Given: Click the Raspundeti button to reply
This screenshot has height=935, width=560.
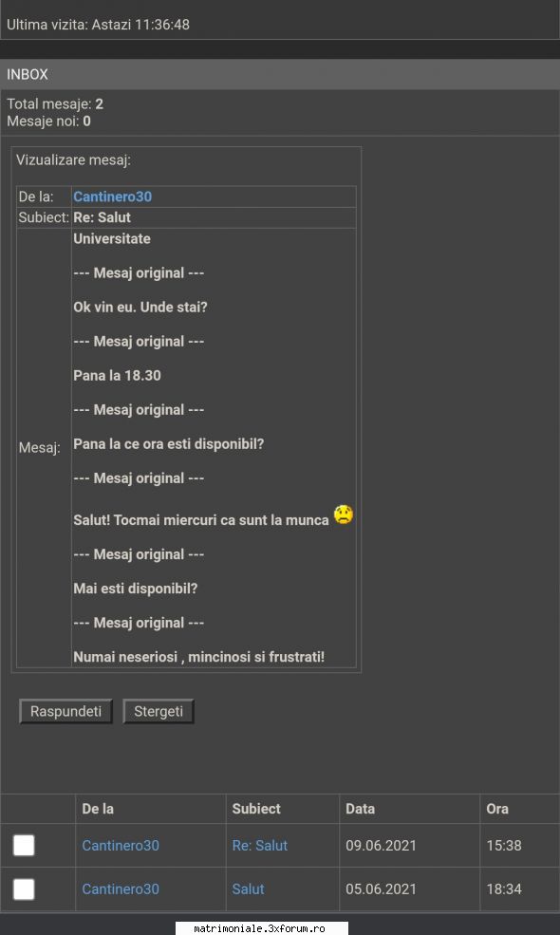Looking at the screenshot, I should click(x=65, y=711).
